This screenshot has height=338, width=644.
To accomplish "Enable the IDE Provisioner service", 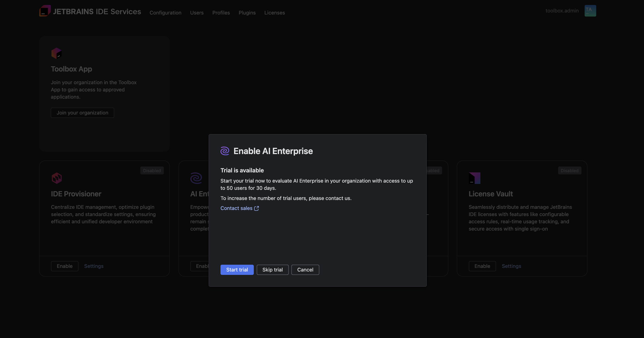I will pyautogui.click(x=65, y=266).
